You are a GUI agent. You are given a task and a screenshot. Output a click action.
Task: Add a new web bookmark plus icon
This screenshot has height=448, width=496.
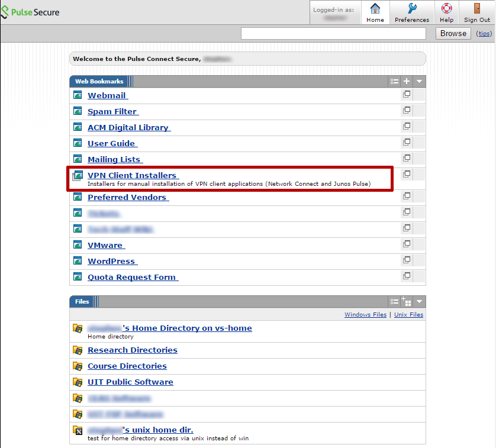pyautogui.click(x=407, y=81)
